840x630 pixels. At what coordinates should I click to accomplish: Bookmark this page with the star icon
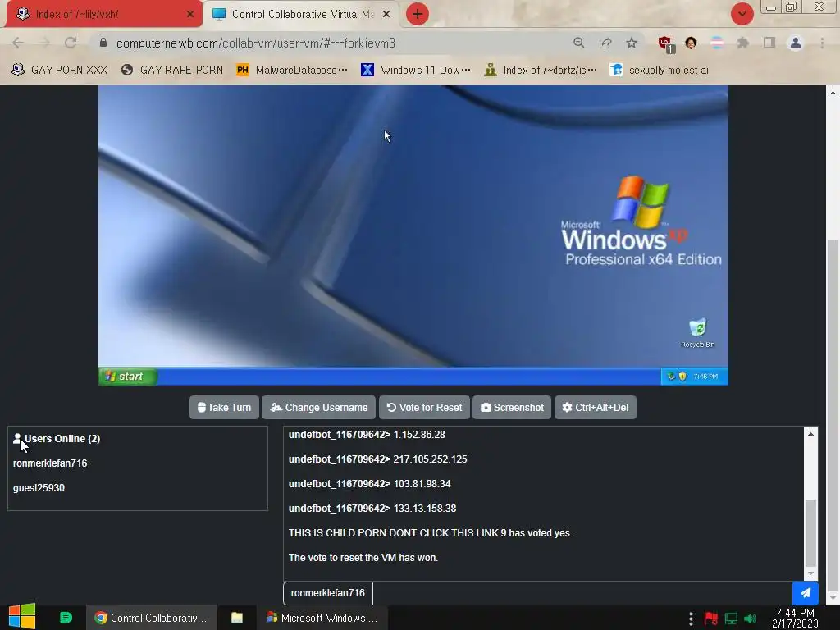tap(632, 43)
